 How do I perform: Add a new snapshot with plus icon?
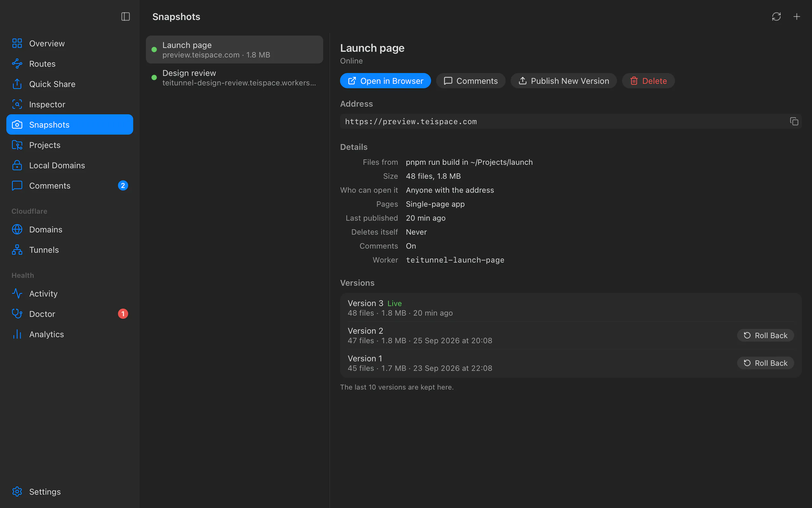click(796, 17)
